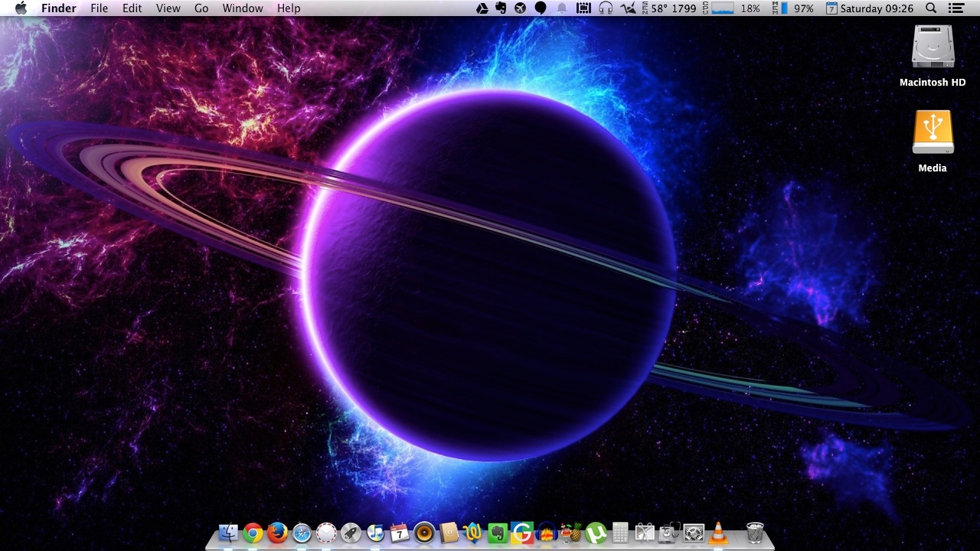Open the tools and ruler app in Dock

(645, 533)
